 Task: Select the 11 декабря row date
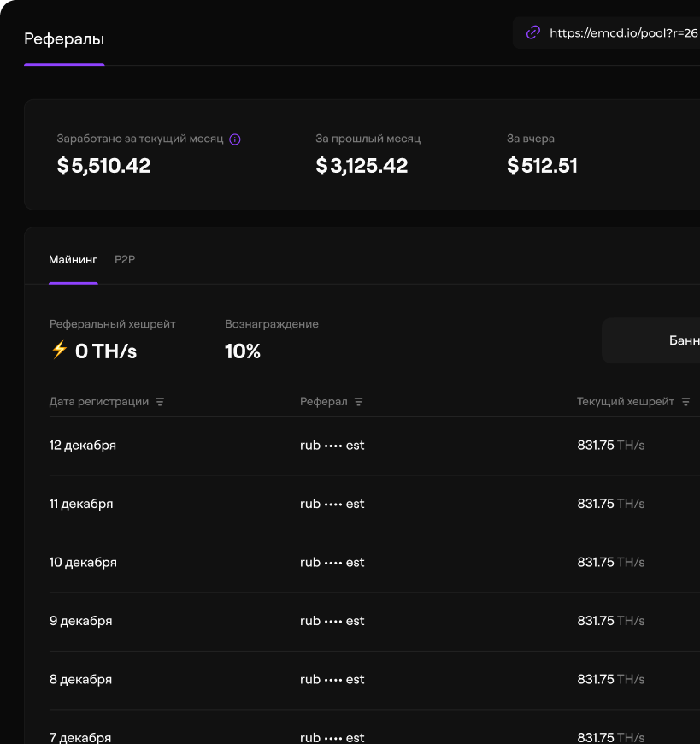pyautogui.click(x=81, y=504)
